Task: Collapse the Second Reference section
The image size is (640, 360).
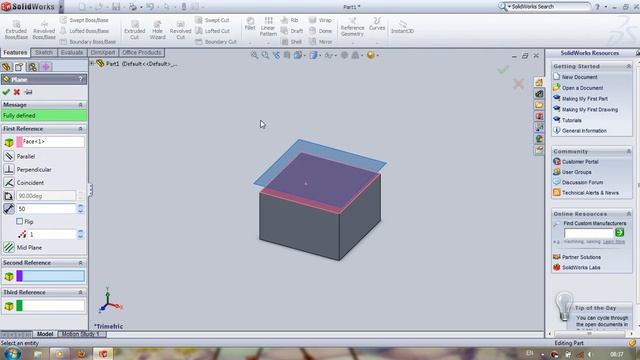Action: click(80, 263)
